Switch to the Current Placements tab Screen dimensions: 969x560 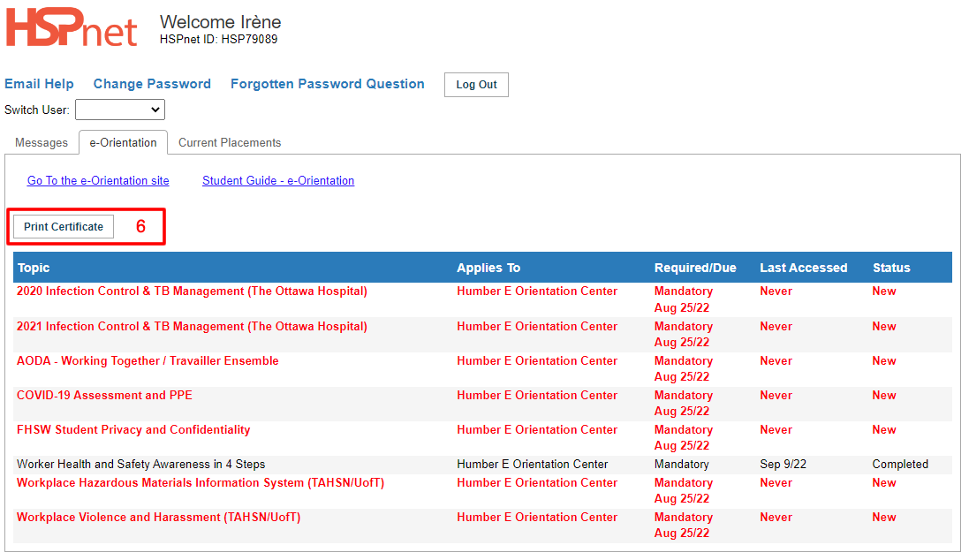point(230,143)
